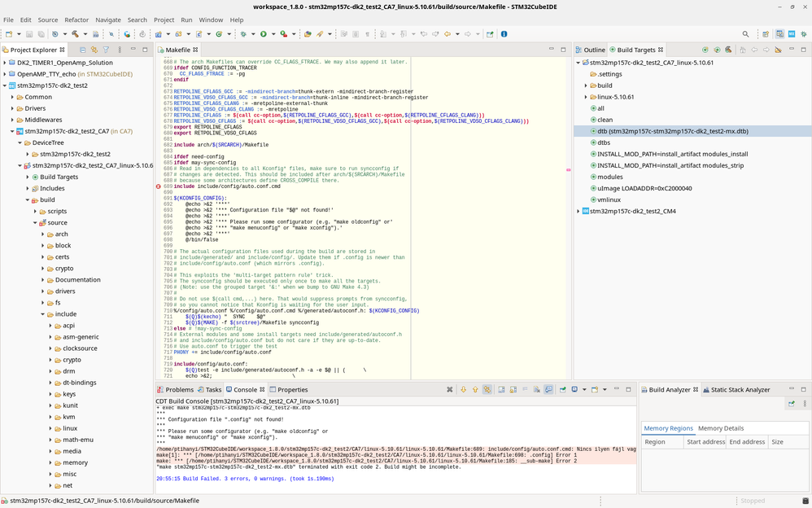Image resolution: width=812 pixels, height=508 pixels.
Task: Click the Open Perspective icon
Action: coord(766,34)
